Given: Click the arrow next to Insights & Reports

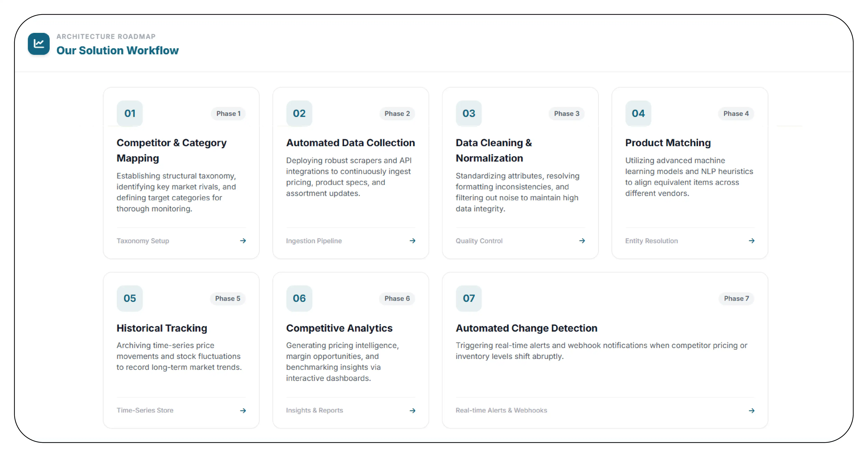Looking at the screenshot, I should click(x=412, y=410).
